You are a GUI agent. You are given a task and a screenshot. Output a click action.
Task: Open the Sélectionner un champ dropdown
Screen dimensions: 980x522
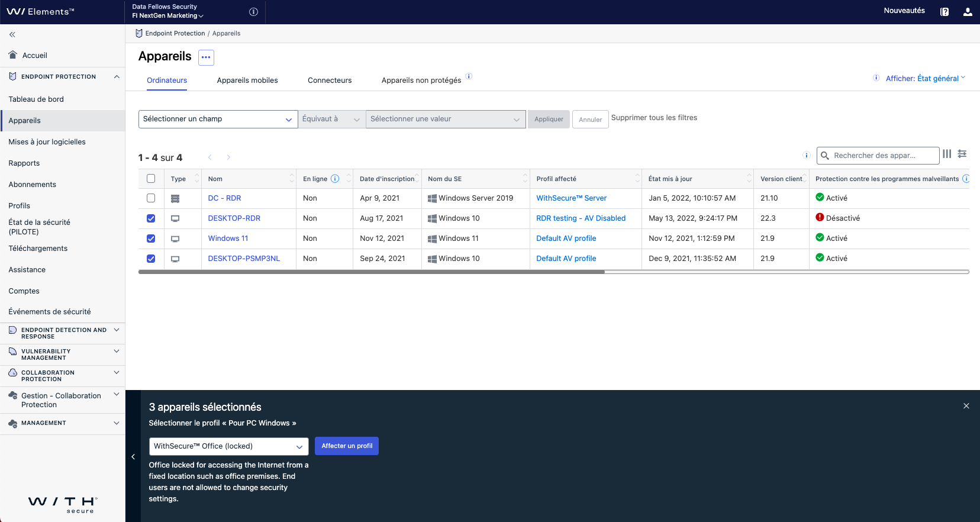point(218,119)
